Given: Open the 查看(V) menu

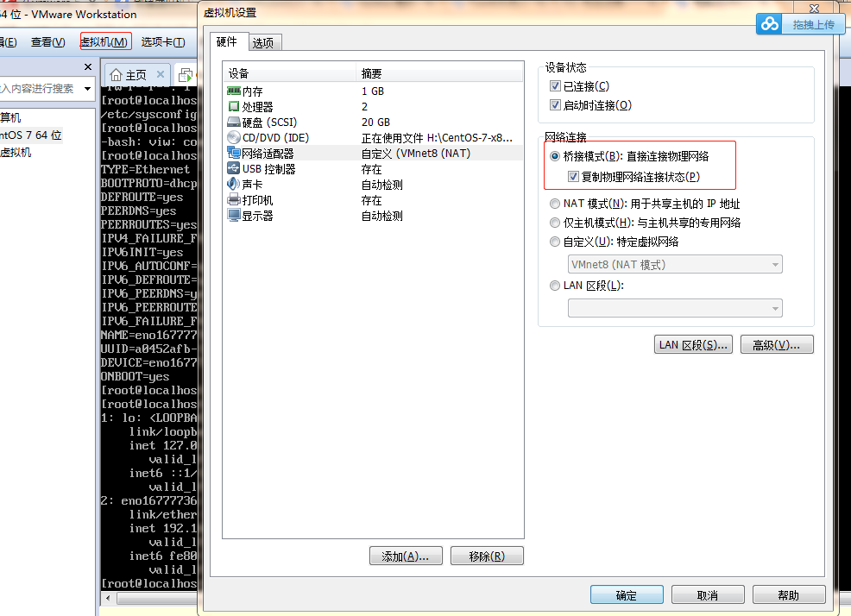Looking at the screenshot, I should [x=47, y=41].
